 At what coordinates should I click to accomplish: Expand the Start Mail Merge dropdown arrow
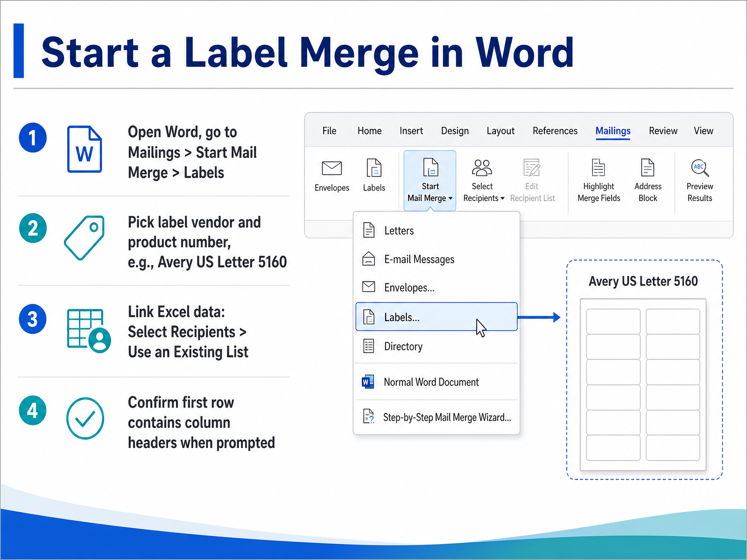(x=451, y=198)
